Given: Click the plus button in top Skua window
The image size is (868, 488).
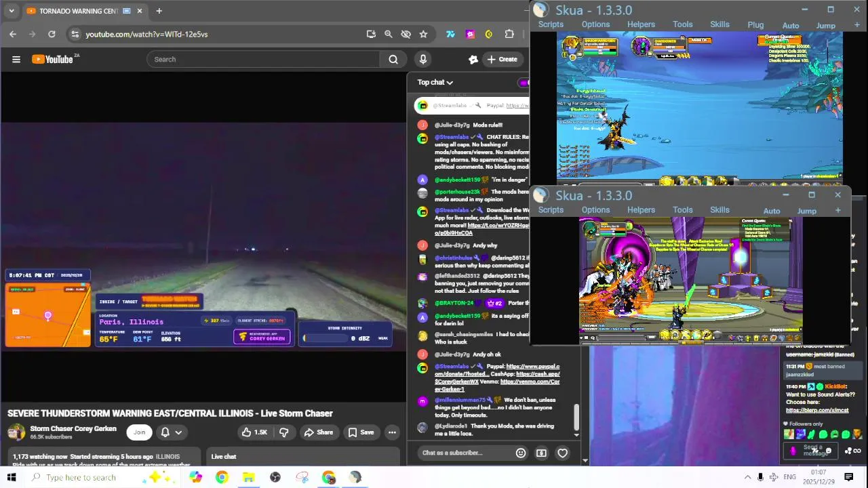Looking at the screenshot, I should click(x=856, y=24).
